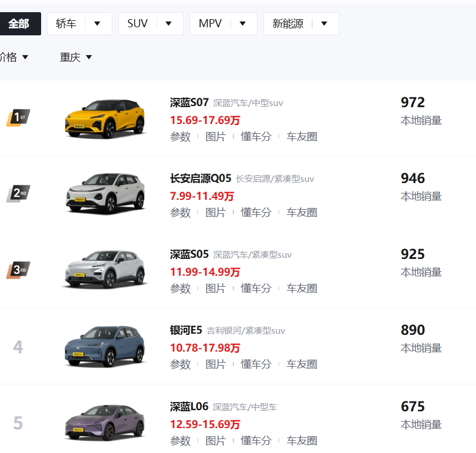476x453 pixels.
Task: Open the 银河E5 blue car thumbnail
Action: [x=105, y=346]
